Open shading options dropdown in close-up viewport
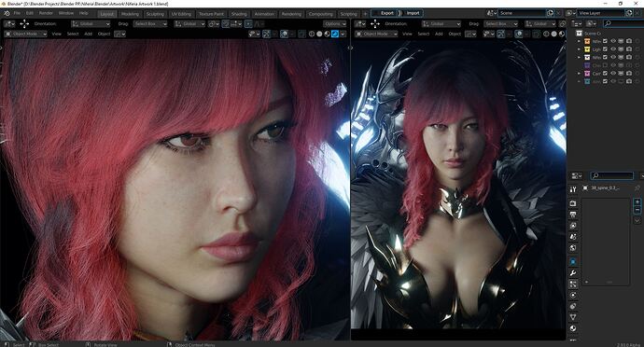The image size is (644, 347). [343, 34]
